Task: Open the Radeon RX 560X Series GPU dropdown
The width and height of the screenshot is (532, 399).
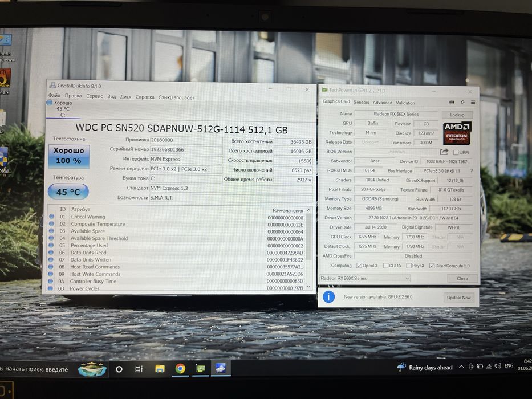Action: (365, 278)
